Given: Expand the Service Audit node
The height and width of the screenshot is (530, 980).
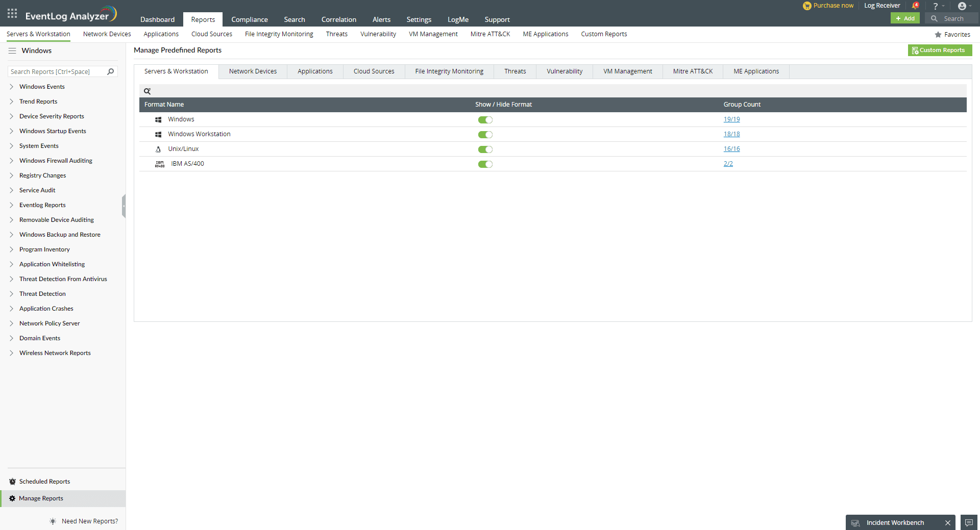Looking at the screenshot, I should 11,190.
